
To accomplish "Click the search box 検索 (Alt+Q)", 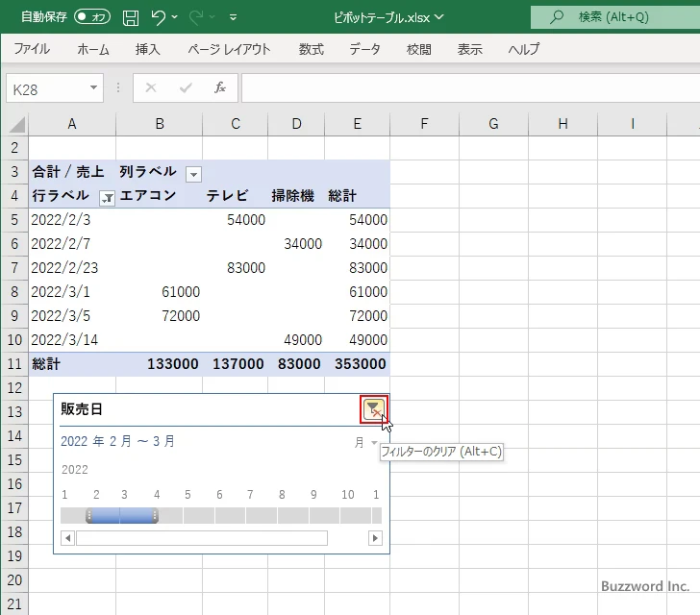I will [615, 17].
